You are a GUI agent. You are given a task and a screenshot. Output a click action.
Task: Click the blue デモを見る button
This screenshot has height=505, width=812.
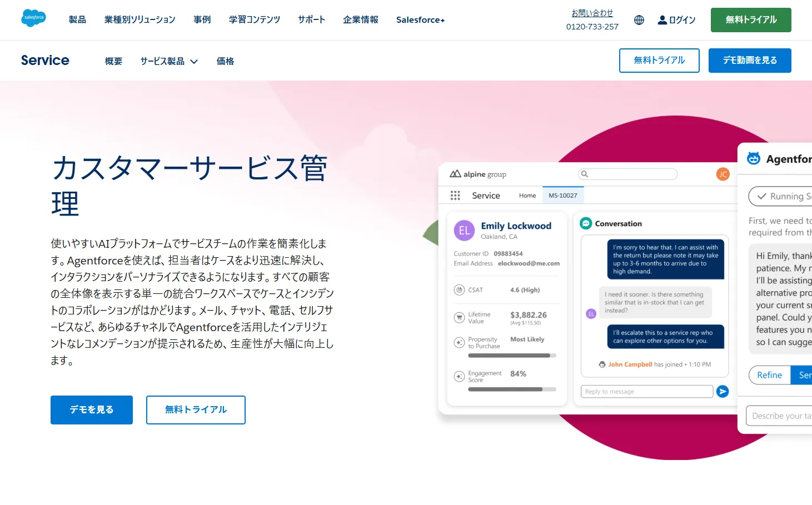tap(92, 410)
